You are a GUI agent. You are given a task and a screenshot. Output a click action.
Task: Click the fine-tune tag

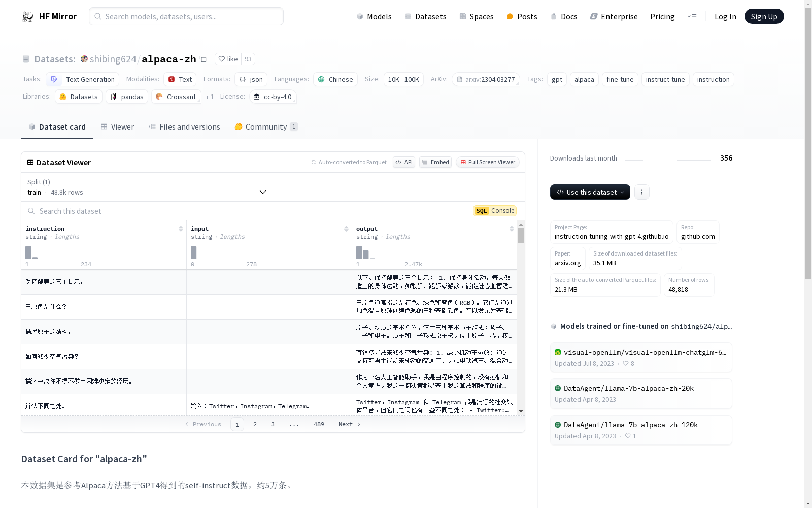click(x=620, y=79)
